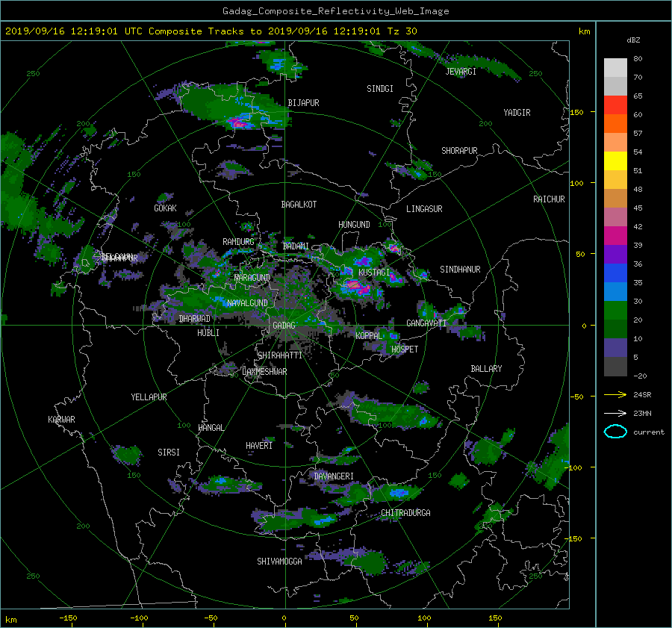Click the LINGASUR city label

tap(424, 209)
